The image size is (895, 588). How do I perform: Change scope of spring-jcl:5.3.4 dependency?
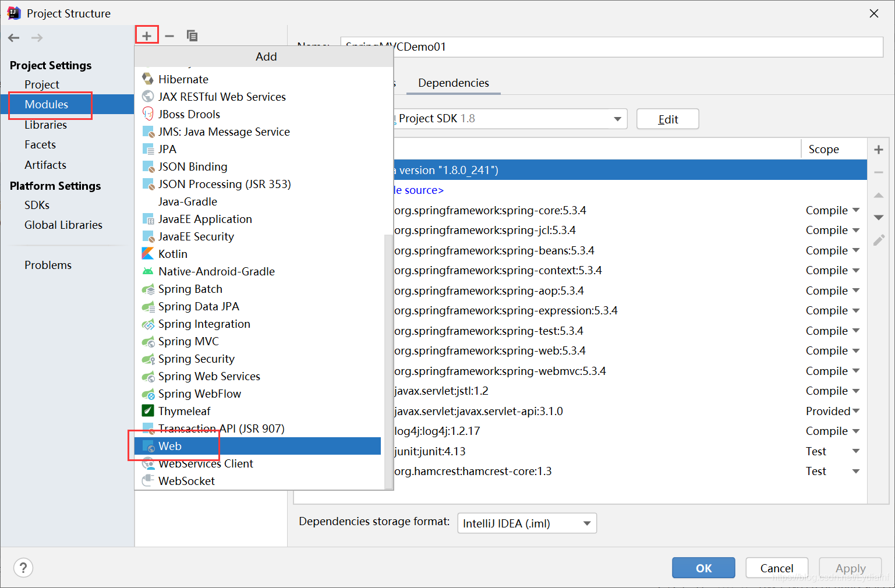[833, 230]
